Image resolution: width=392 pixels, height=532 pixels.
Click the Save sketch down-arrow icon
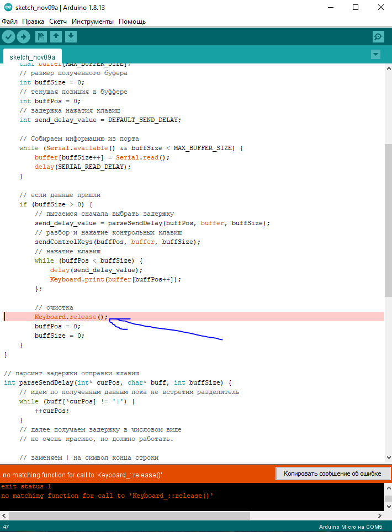click(x=71, y=37)
